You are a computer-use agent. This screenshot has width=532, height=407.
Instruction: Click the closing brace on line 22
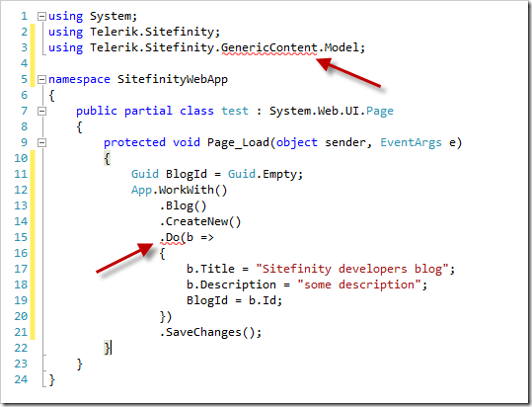[x=107, y=349]
